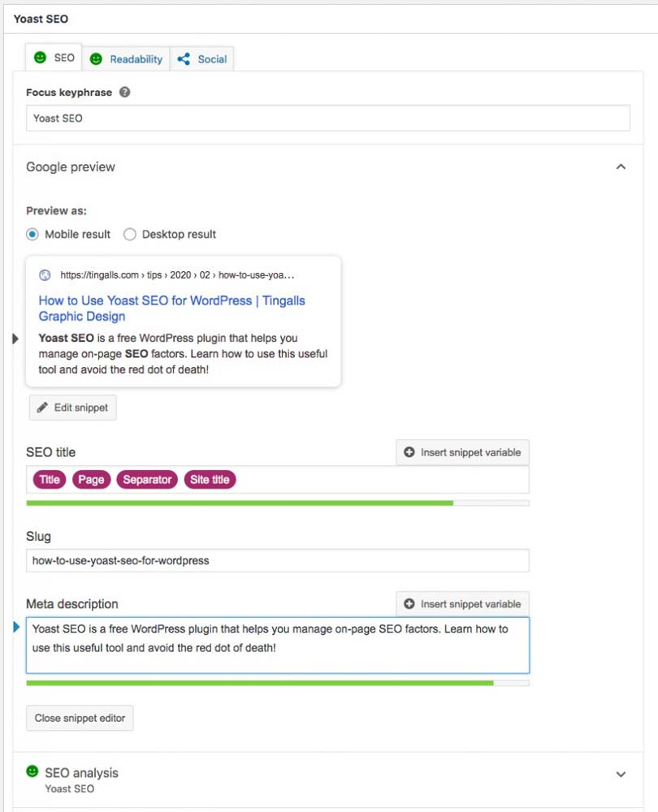Select the Desktop result radio button

click(130, 234)
